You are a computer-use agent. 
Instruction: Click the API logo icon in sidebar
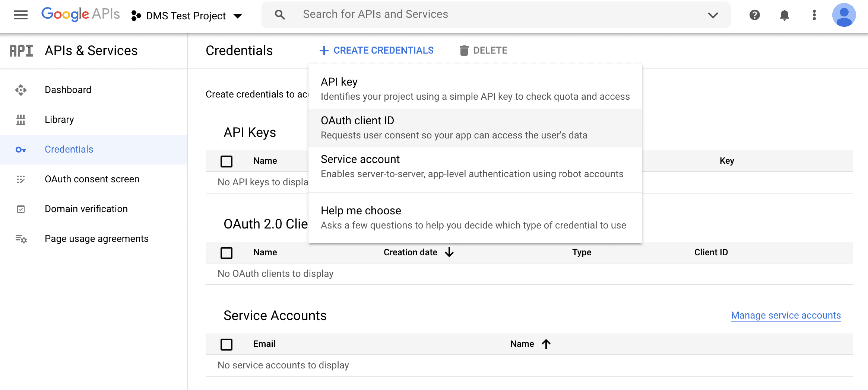coord(21,51)
